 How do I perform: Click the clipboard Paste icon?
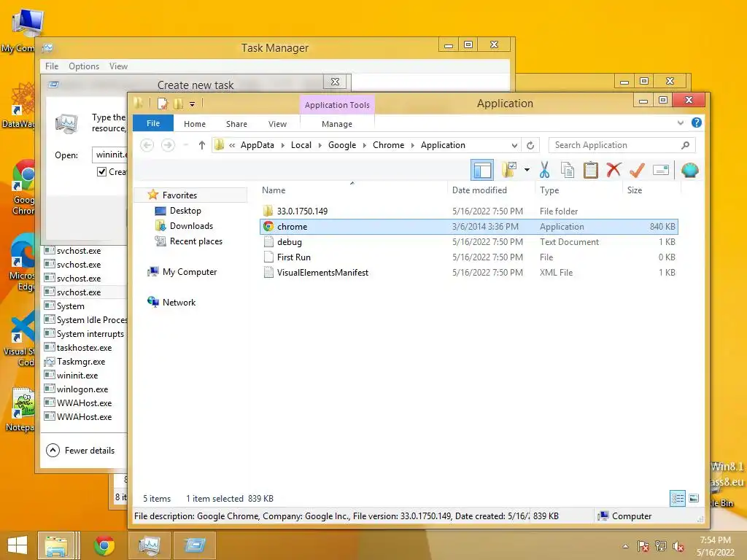click(590, 170)
